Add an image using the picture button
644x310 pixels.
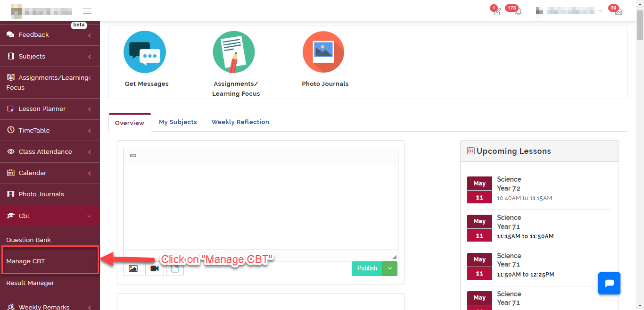[133, 268]
